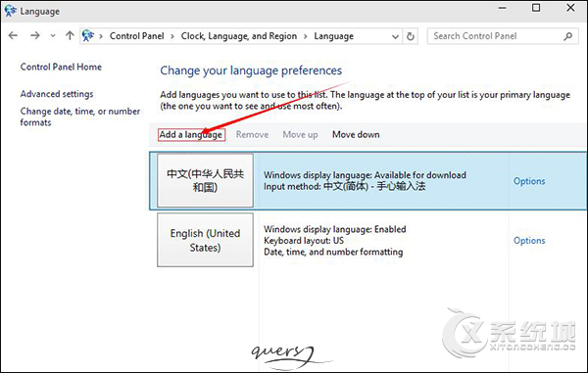Click the Remove command

point(252,134)
